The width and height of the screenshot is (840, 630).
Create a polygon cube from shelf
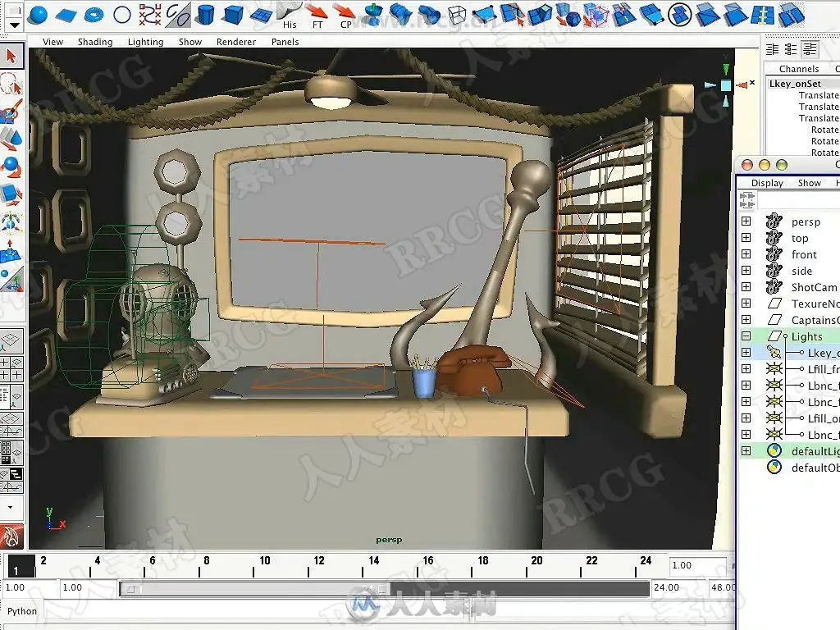233,15
